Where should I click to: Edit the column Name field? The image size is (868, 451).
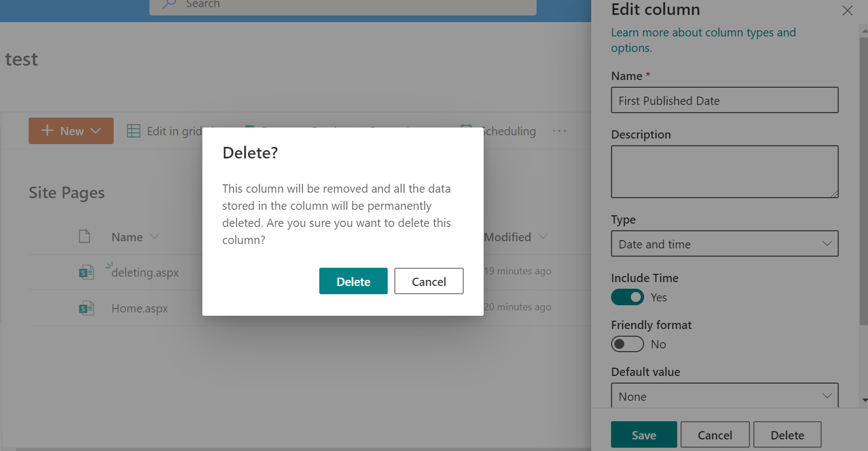pos(725,100)
